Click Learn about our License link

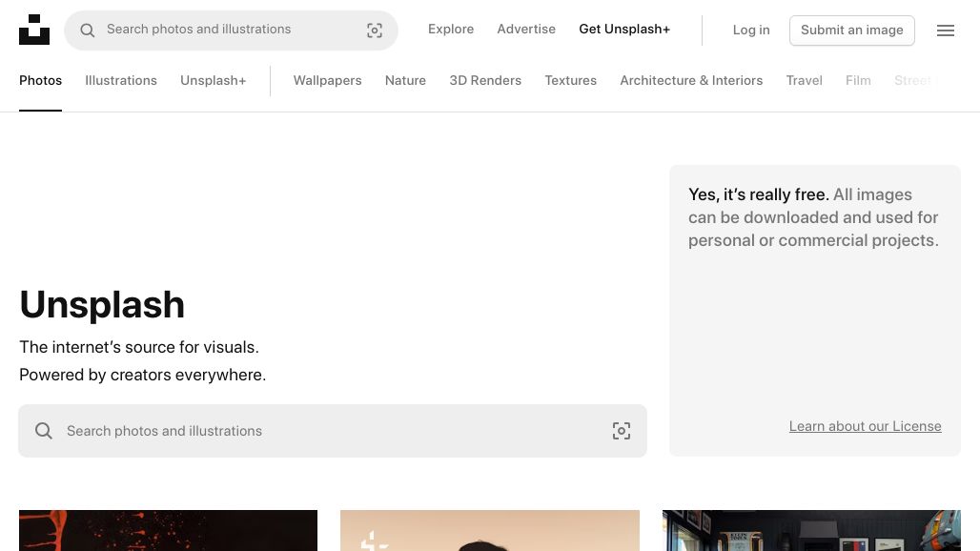[865, 426]
